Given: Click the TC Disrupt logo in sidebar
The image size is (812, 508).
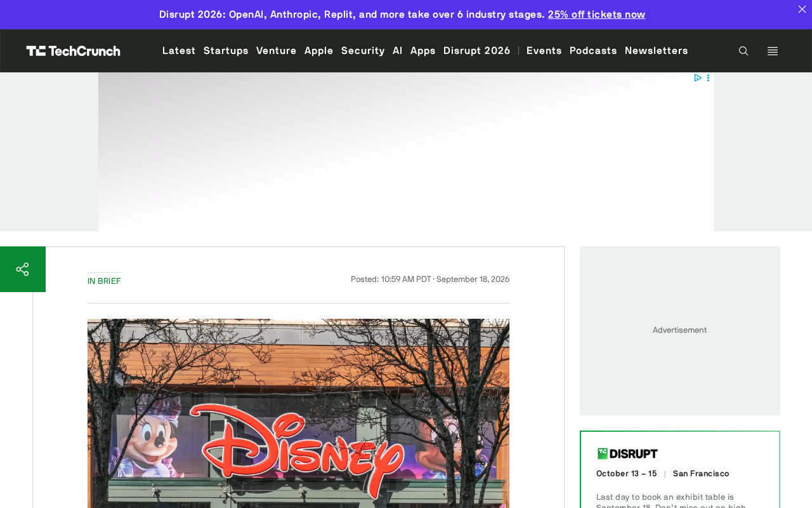Looking at the screenshot, I should tap(627, 453).
